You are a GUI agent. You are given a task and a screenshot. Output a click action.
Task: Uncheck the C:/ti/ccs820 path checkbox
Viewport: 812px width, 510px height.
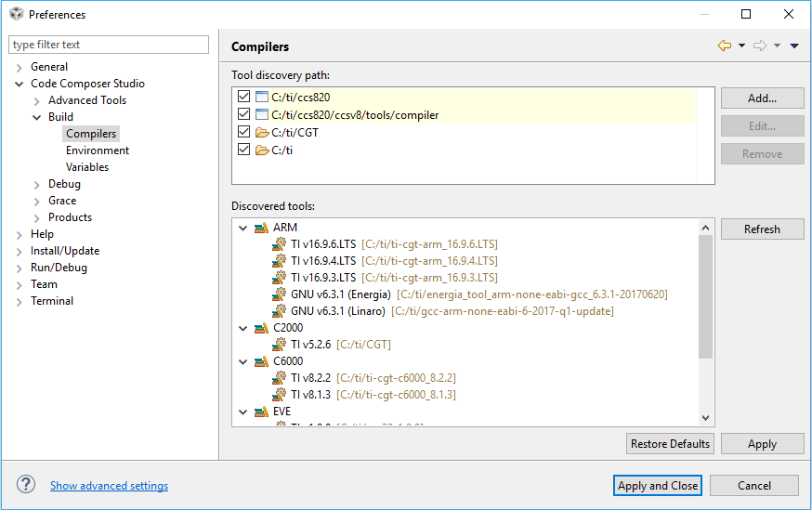[244, 98]
